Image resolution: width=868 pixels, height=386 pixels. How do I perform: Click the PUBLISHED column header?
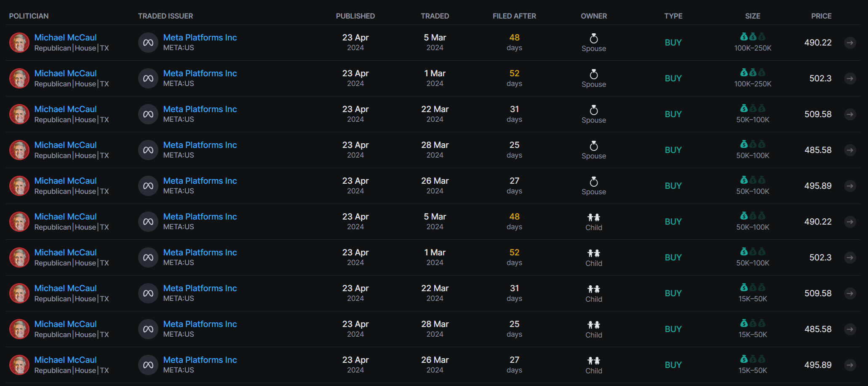click(x=355, y=16)
